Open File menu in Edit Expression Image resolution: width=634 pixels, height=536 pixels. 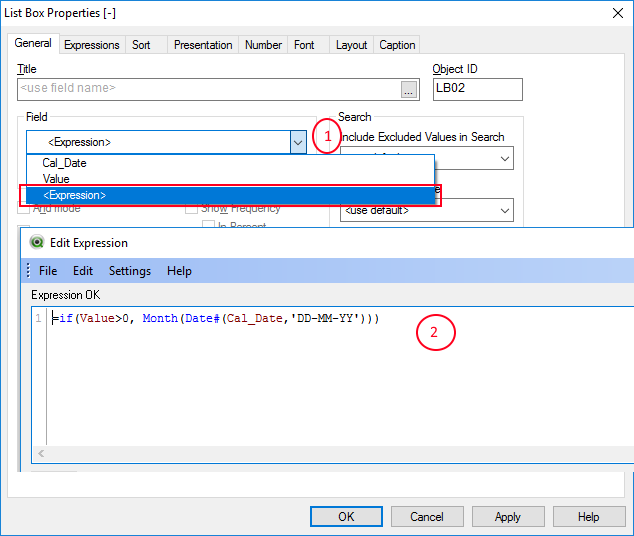click(48, 271)
